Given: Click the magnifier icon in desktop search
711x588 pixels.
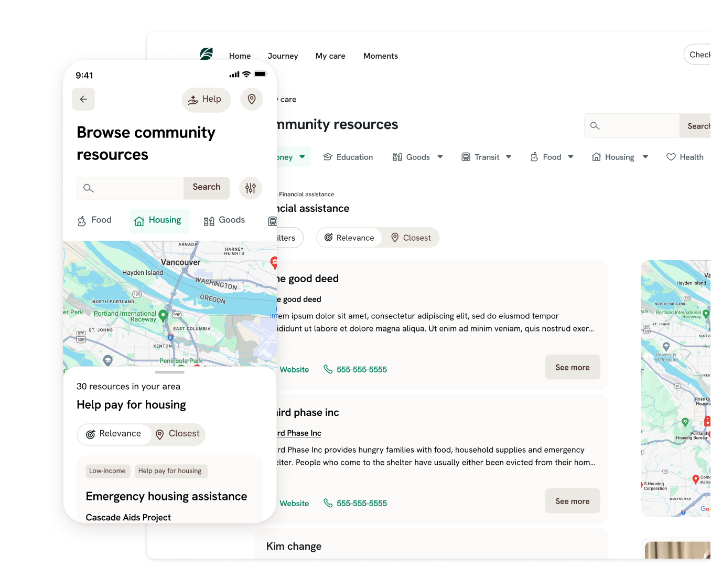Looking at the screenshot, I should pyautogui.click(x=595, y=126).
